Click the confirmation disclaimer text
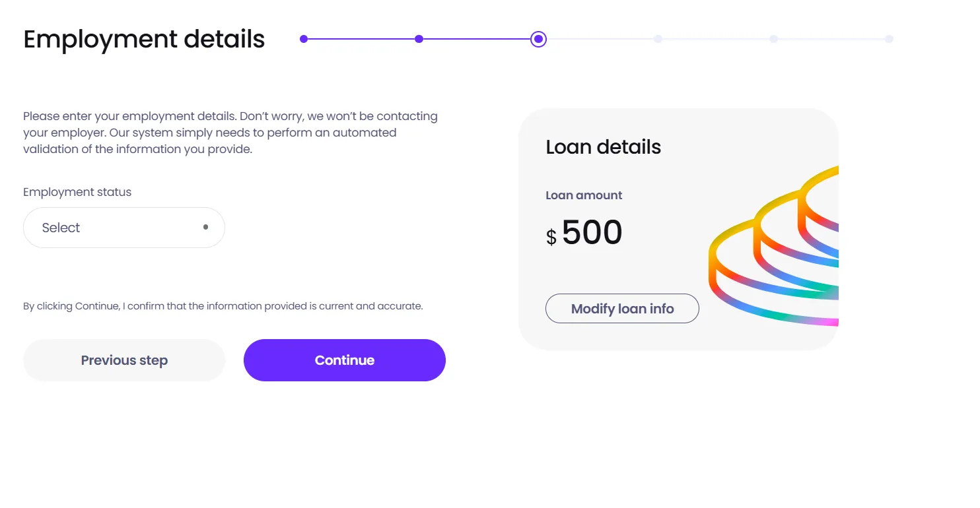Viewport: 980px width, 508px height. [223, 305]
